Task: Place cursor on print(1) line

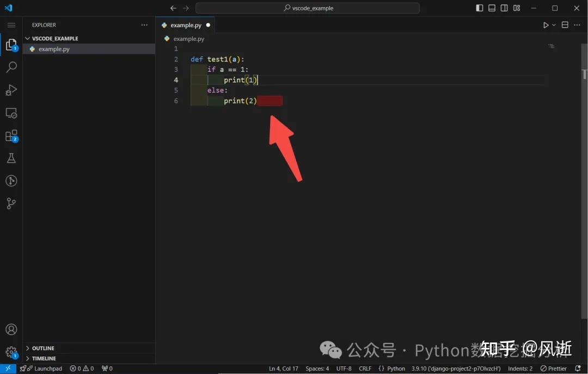Action: pyautogui.click(x=241, y=80)
